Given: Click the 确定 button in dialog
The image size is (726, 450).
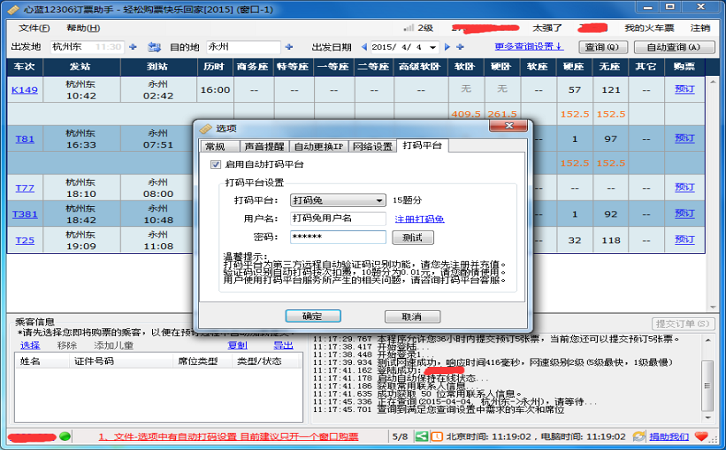Looking at the screenshot, I should pyautogui.click(x=312, y=316).
